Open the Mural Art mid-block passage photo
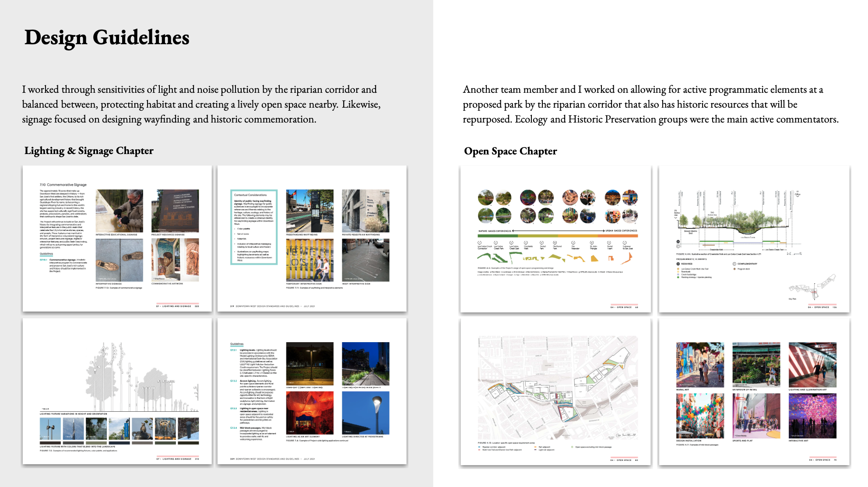Image resolution: width=868 pixels, height=487 pixels. click(699, 364)
